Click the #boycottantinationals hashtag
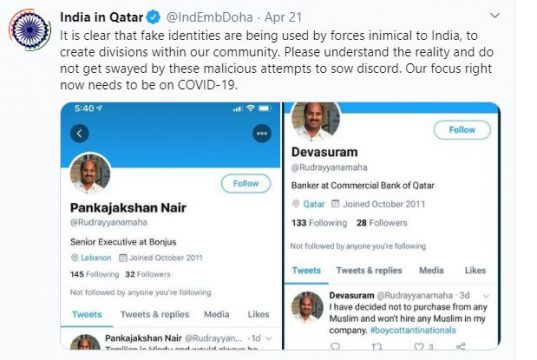This screenshot has height=360, width=537. tap(413, 330)
